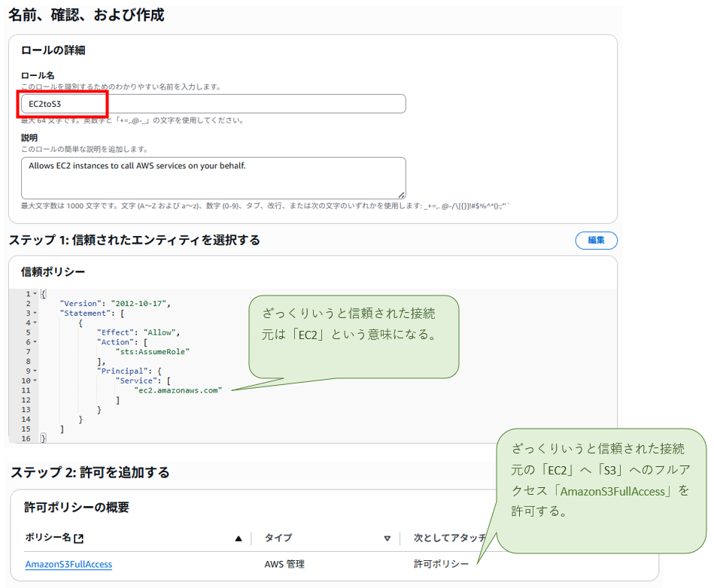714x588 pixels.
Task: Click the 信頼ポリシー heading
Action: pyautogui.click(x=53, y=271)
